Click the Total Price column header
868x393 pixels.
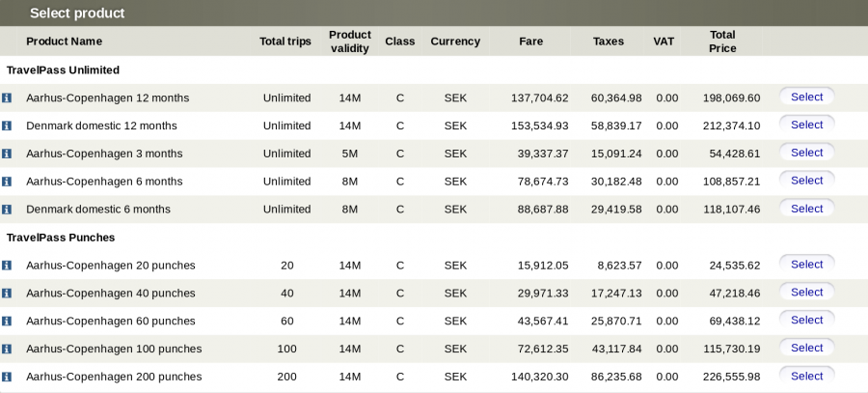tap(722, 42)
